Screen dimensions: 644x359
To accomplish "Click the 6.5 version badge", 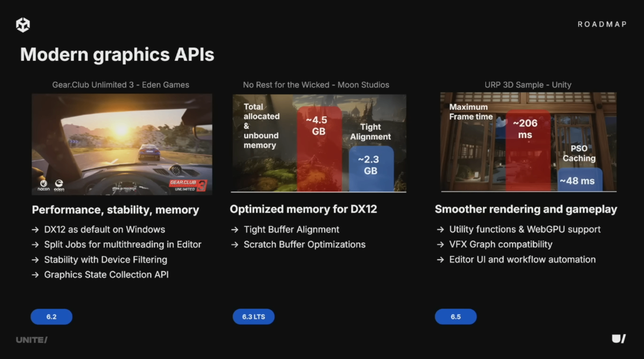I will click(455, 317).
